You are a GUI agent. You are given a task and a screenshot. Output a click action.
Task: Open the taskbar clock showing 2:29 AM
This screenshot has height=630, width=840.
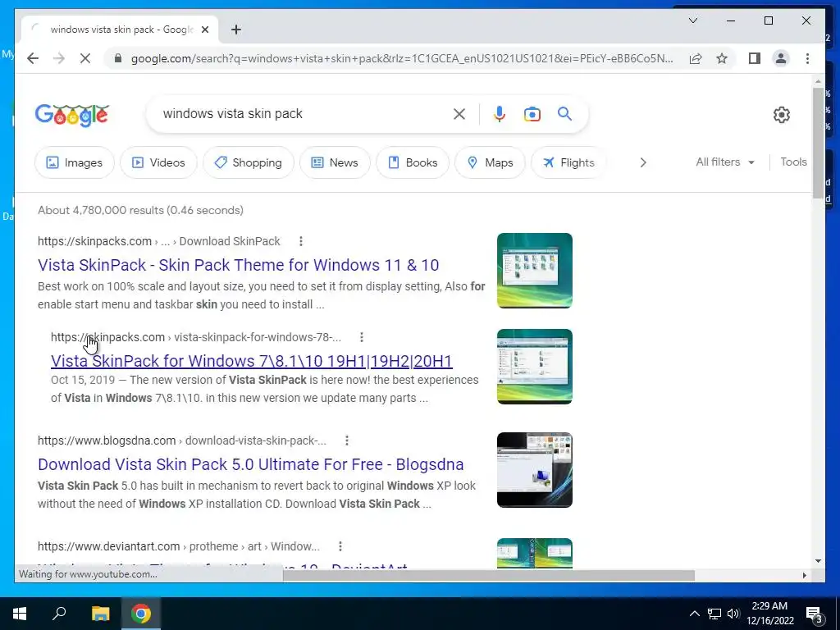pyautogui.click(x=769, y=614)
